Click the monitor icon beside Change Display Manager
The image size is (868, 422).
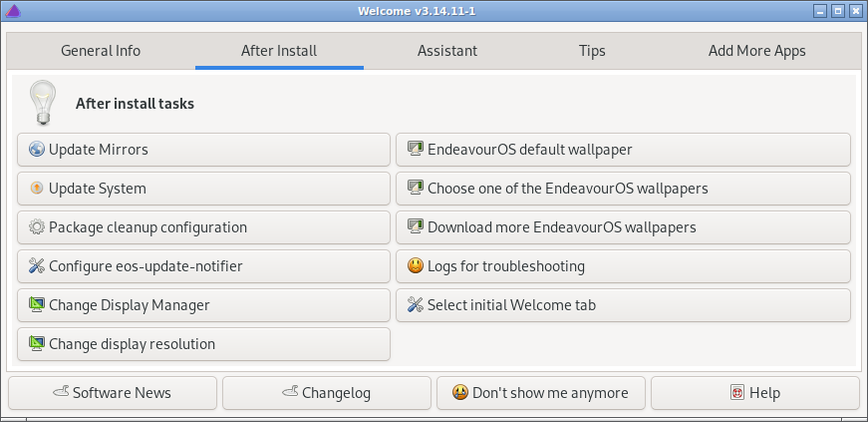(37, 304)
